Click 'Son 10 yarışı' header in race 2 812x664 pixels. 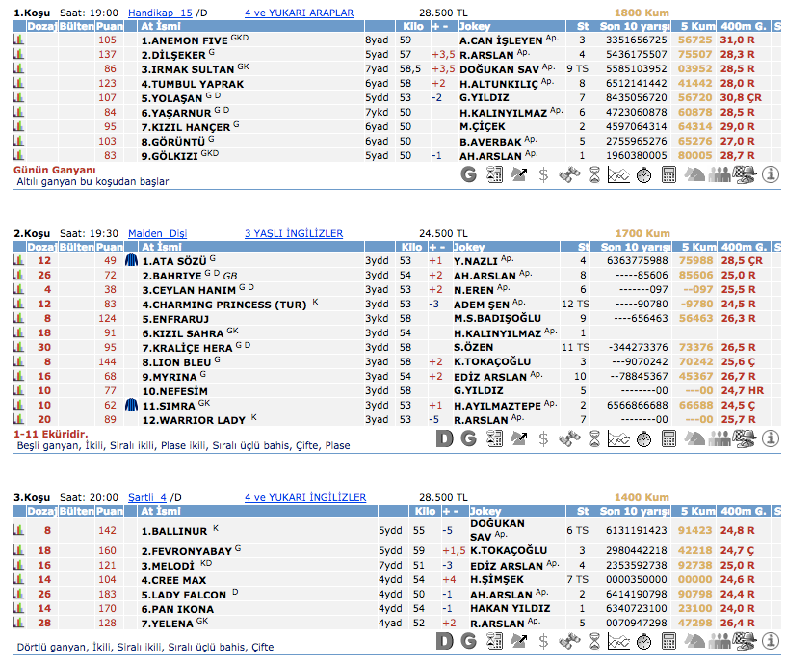[x=634, y=247]
